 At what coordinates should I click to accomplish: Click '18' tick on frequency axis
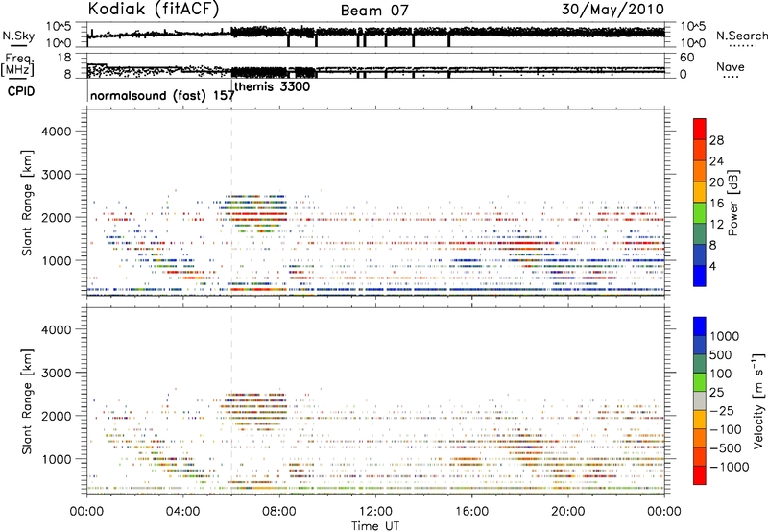64,58
